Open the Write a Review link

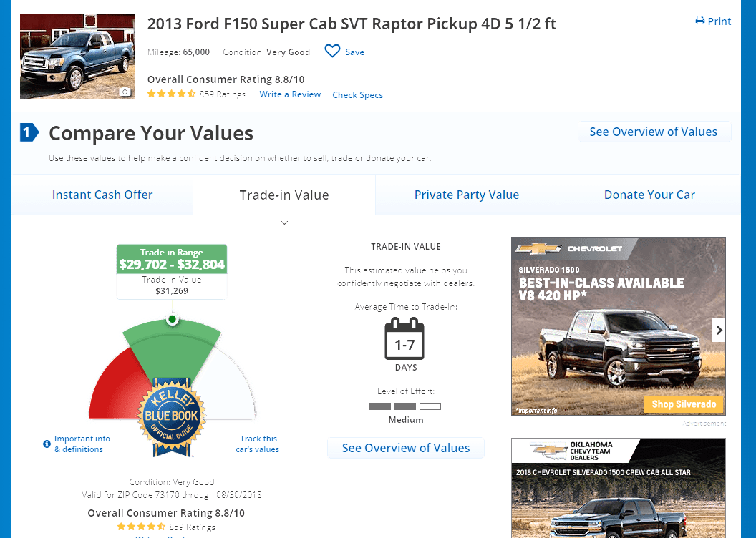(x=290, y=94)
